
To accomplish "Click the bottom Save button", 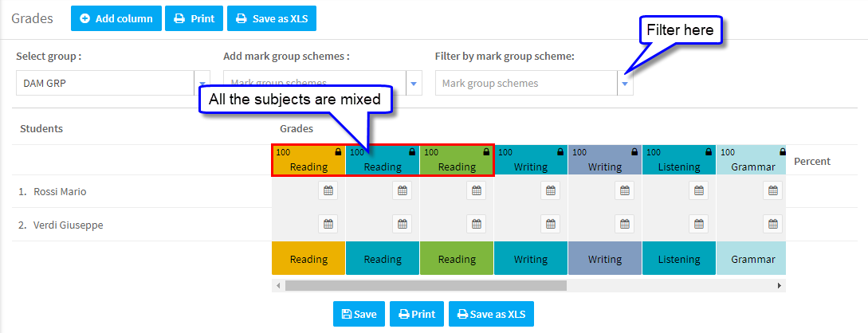I will coord(359,314).
